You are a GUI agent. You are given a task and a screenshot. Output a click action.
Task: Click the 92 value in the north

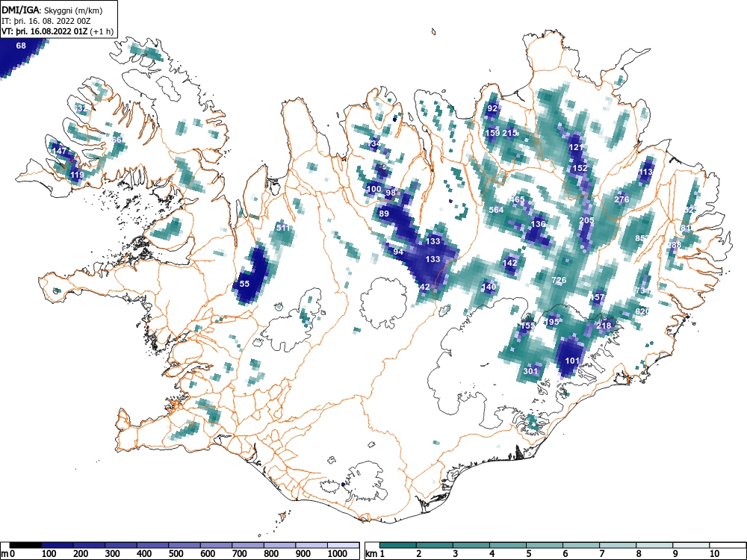(492, 108)
